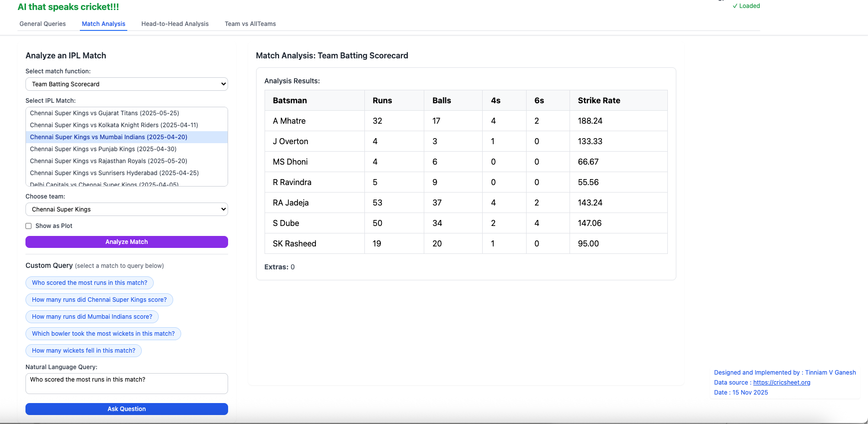Open the cricsheet.org data source link

coord(781,383)
